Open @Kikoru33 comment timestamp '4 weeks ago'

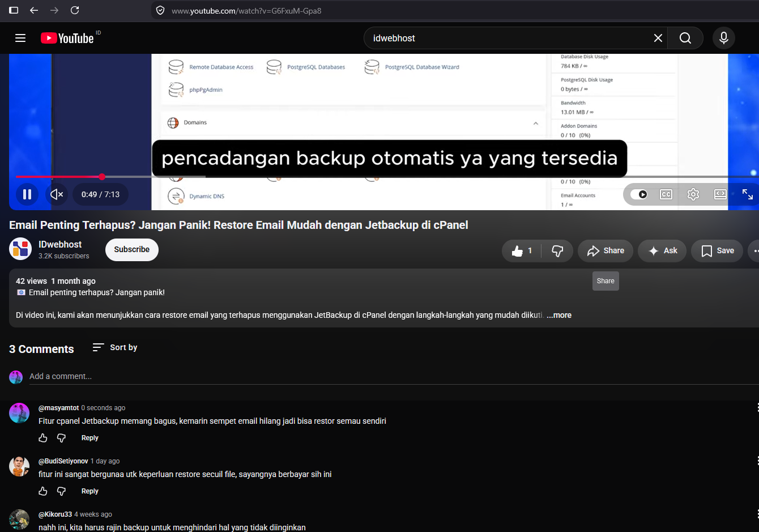[x=93, y=514]
